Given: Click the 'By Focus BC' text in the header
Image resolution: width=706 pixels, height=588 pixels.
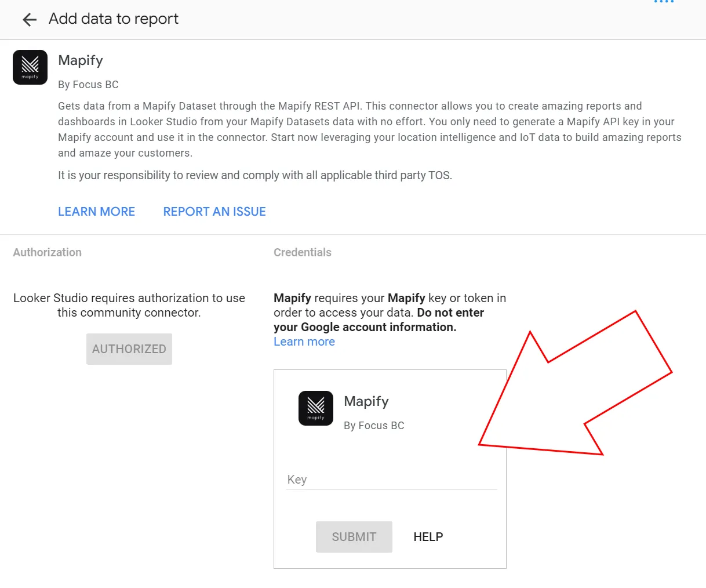Looking at the screenshot, I should [88, 85].
